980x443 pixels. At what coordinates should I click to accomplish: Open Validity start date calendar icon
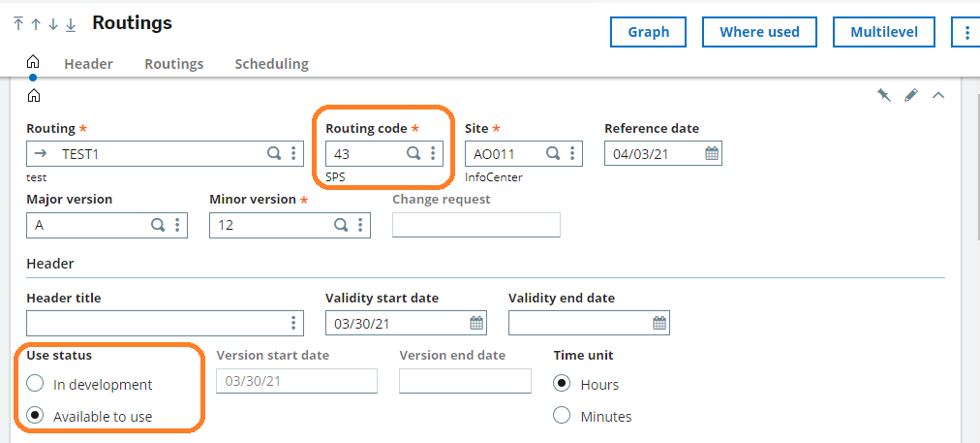click(x=476, y=323)
